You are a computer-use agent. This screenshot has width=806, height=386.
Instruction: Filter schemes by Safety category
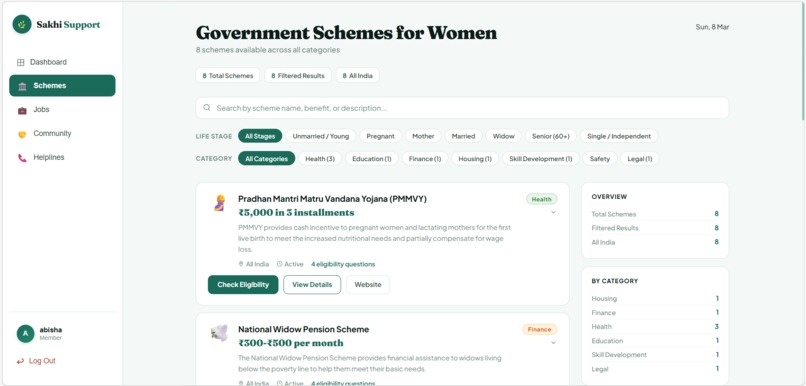pos(600,159)
